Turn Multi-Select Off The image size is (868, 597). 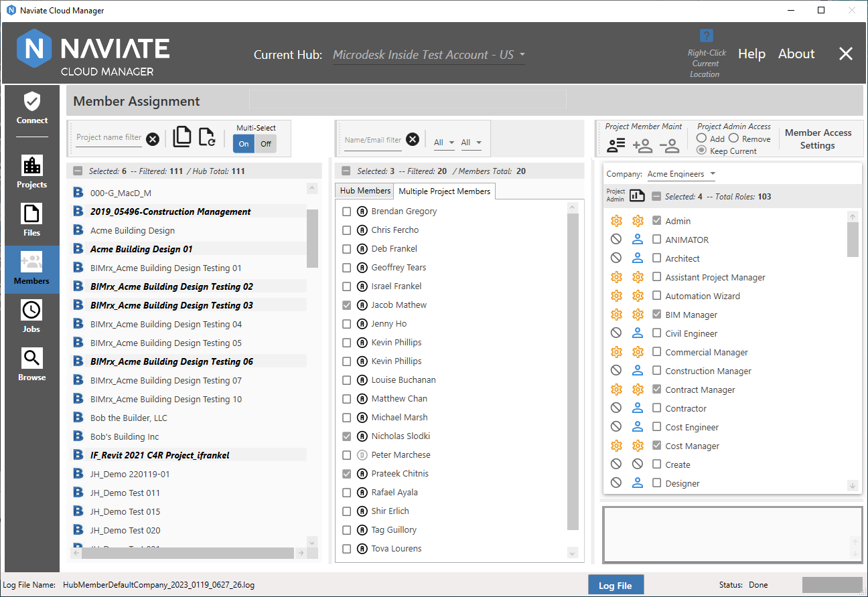click(x=266, y=144)
